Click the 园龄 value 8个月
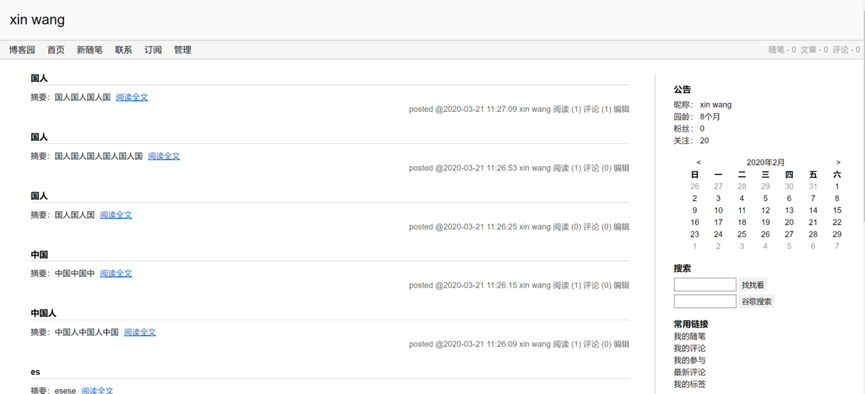 pos(710,117)
